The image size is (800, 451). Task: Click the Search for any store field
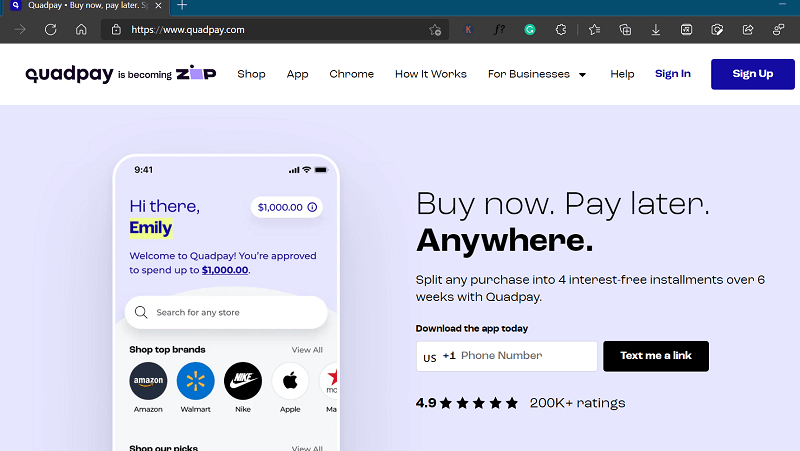[226, 312]
